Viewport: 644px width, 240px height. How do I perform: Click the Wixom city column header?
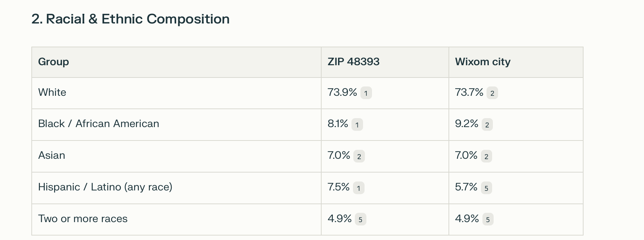482,62
